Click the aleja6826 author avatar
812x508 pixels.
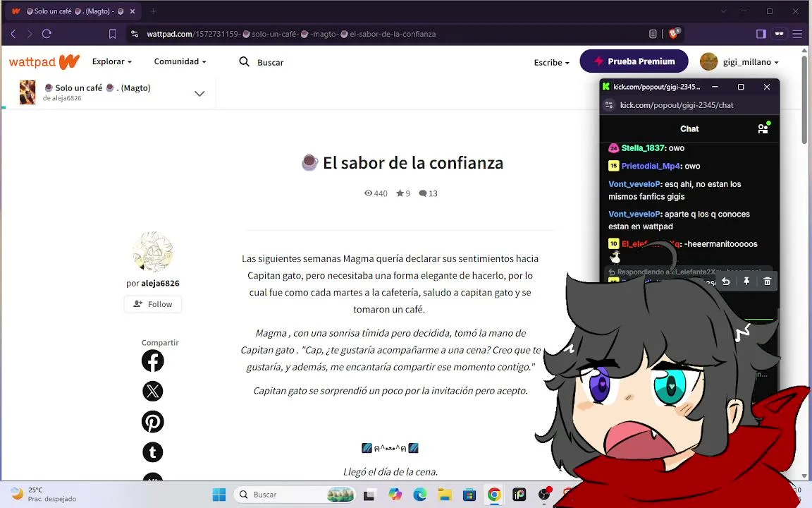coord(153,252)
